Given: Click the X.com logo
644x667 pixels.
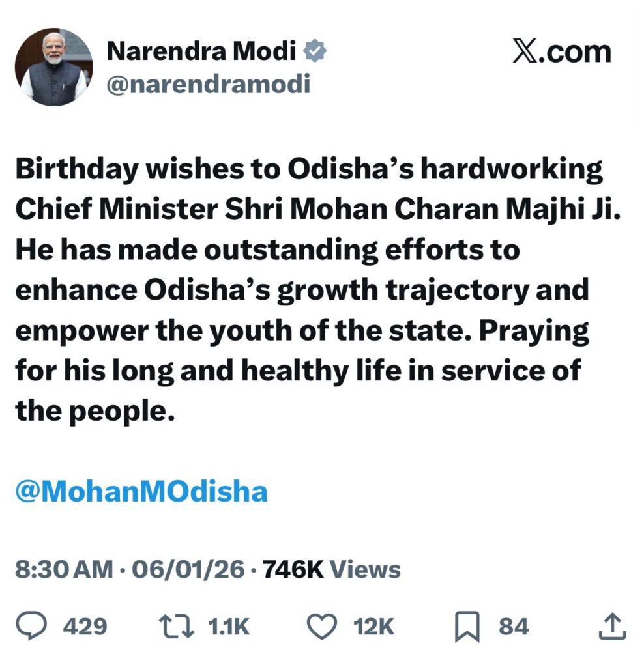Looking at the screenshot, I should coord(559,52).
